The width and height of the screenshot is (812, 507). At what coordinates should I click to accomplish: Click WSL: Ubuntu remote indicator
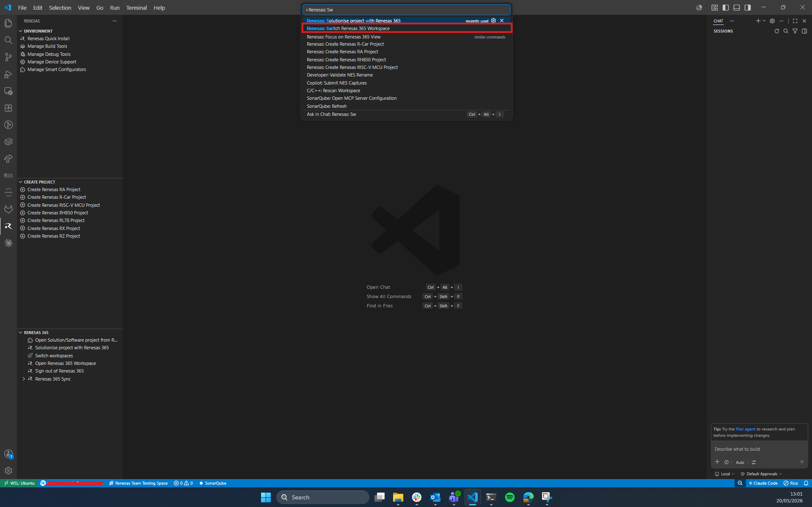19,483
